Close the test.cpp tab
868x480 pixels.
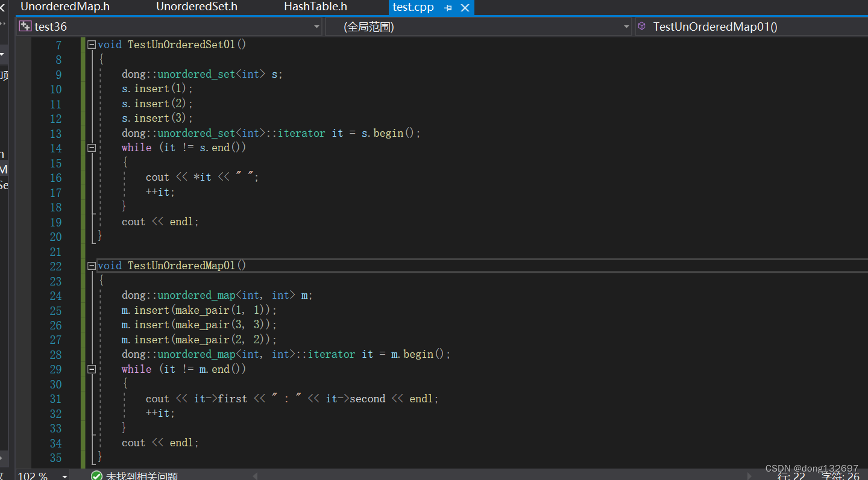tap(465, 8)
